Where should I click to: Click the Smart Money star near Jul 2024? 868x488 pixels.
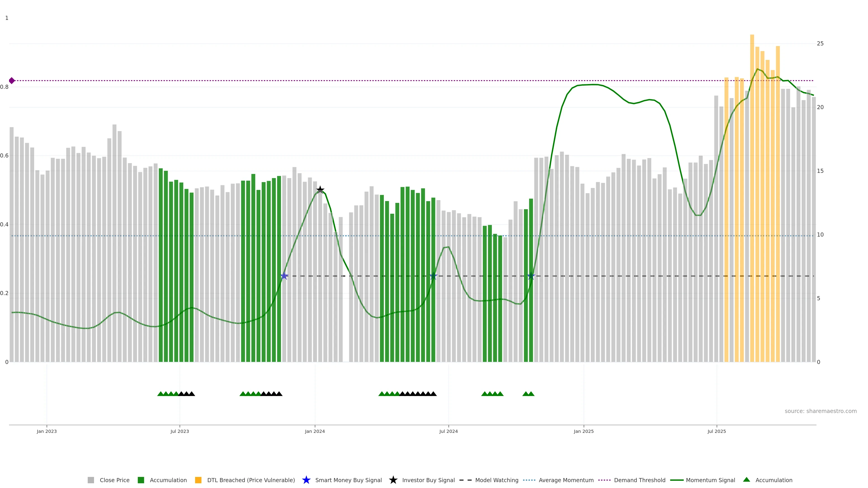click(x=434, y=276)
